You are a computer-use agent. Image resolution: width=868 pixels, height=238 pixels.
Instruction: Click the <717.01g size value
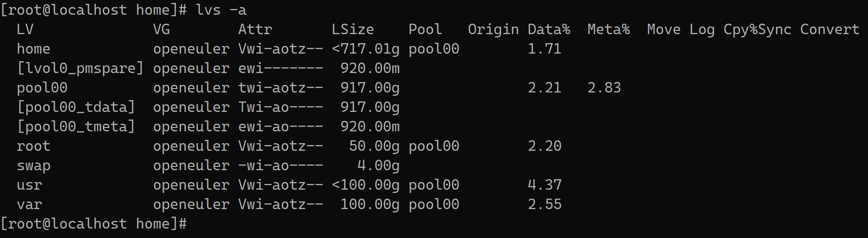pyautogui.click(x=365, y=49)
